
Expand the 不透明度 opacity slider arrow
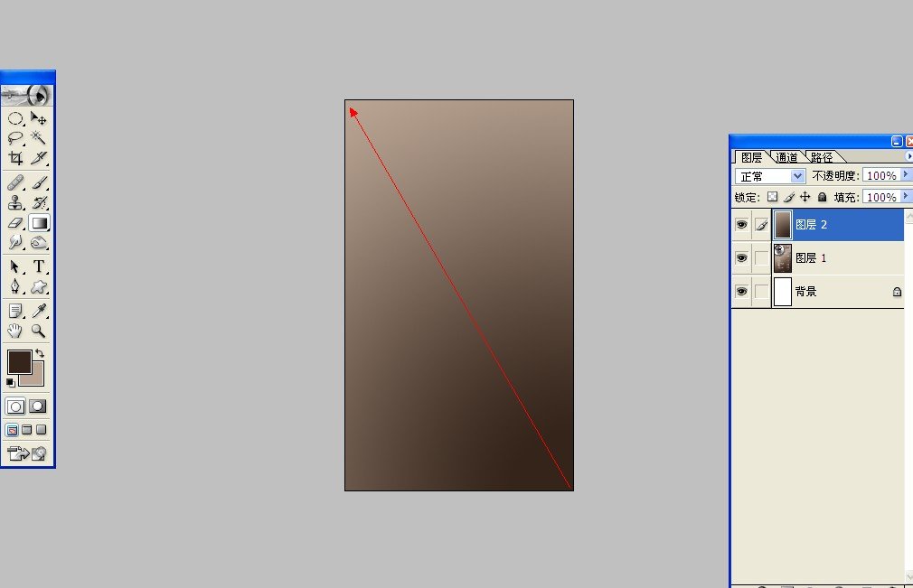pos(905,175)
